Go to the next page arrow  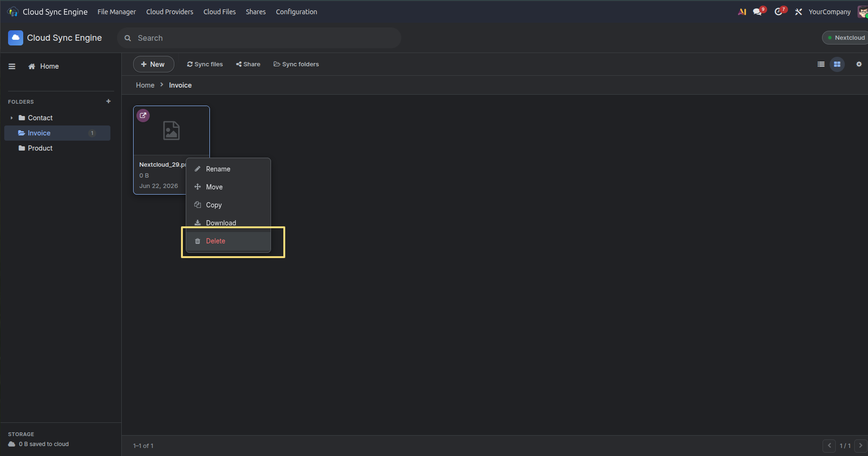tap(861, 446)
